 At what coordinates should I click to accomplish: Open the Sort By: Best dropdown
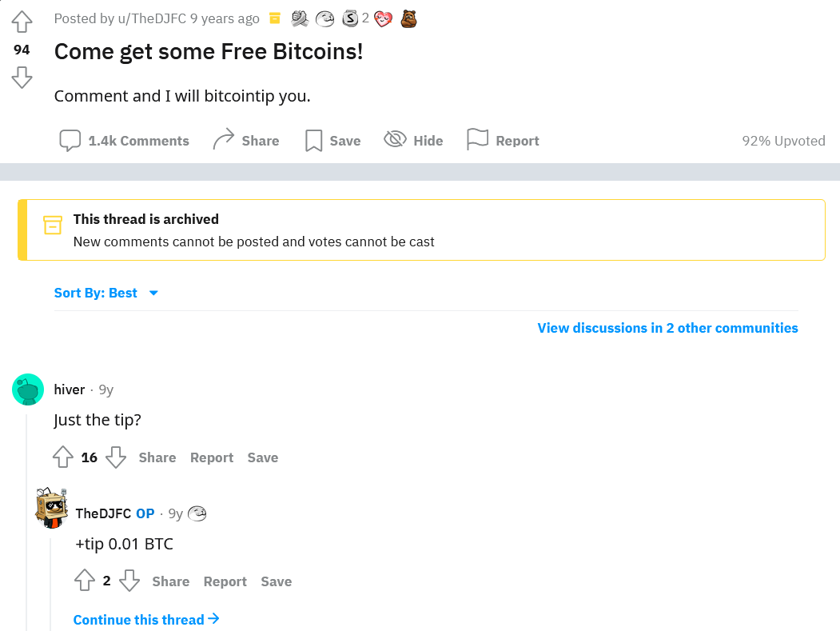96,293
